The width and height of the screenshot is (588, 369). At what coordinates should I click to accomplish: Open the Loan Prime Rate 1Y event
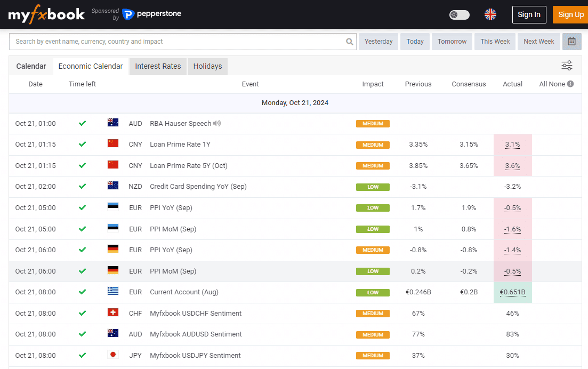click(x=180, y=145)
